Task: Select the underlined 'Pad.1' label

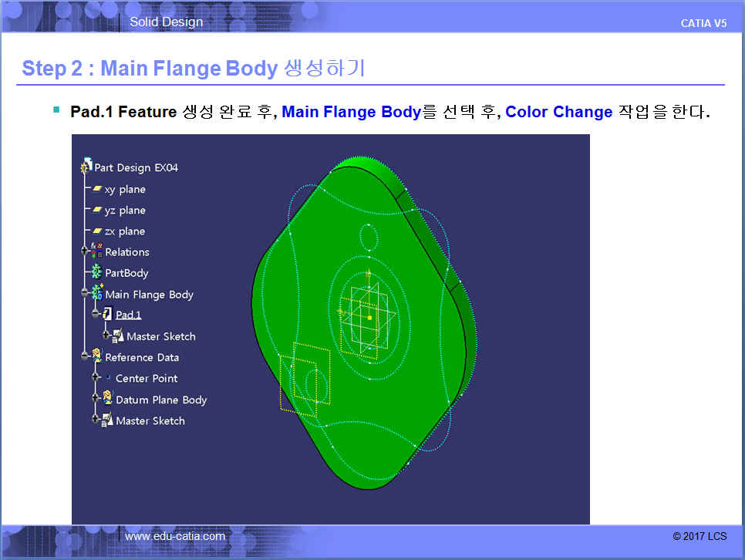Action: pyautogui.click(x=128, y=315)
